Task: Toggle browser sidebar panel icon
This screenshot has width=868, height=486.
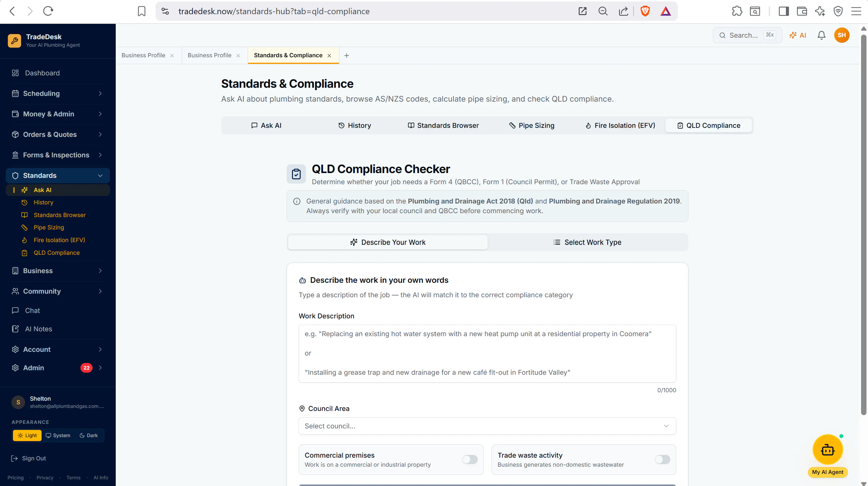Action: tap(784, 11)
